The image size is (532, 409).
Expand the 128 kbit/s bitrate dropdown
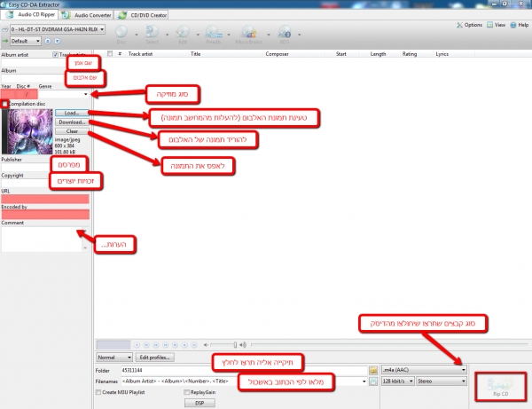coord(399,381)
